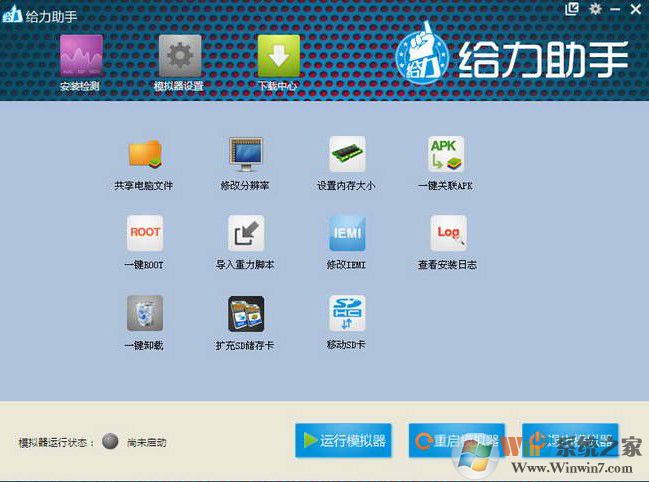
Task: Click the 重启模拟器 button
Action: (457, 440)
